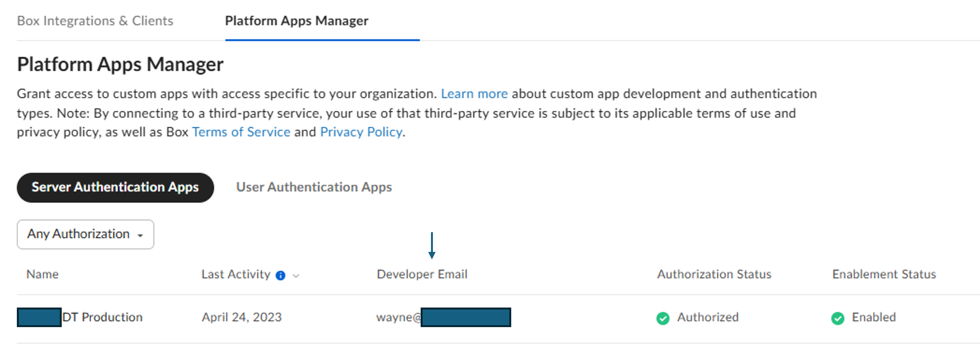Sort by Last Activity column header
This screenshot has height=354, width=980.
[235, 274]
